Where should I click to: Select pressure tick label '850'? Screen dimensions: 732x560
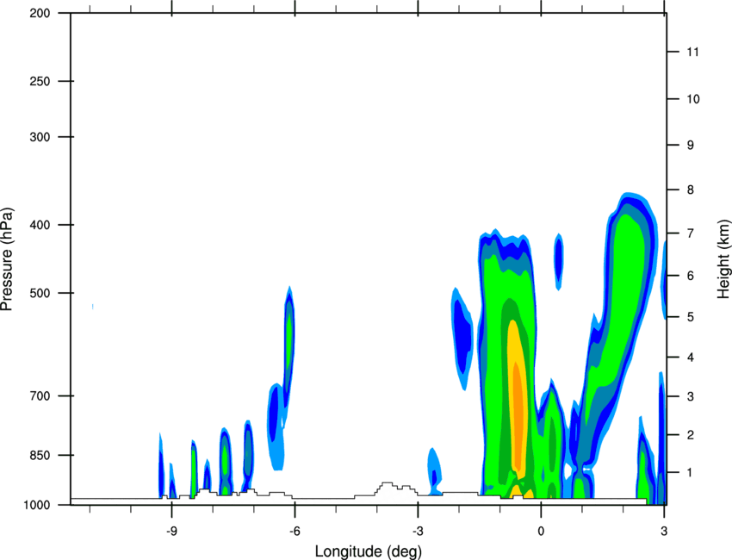coord(40,455)
